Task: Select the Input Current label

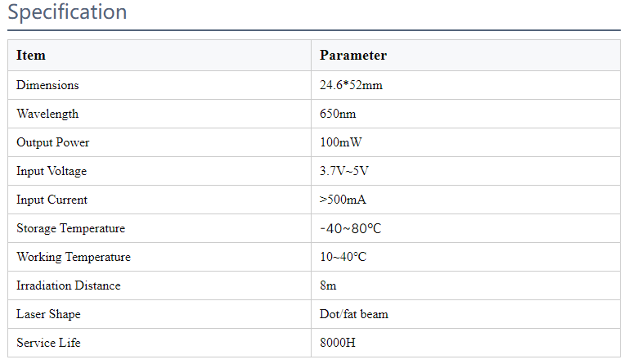Action: tap(52, 200)
